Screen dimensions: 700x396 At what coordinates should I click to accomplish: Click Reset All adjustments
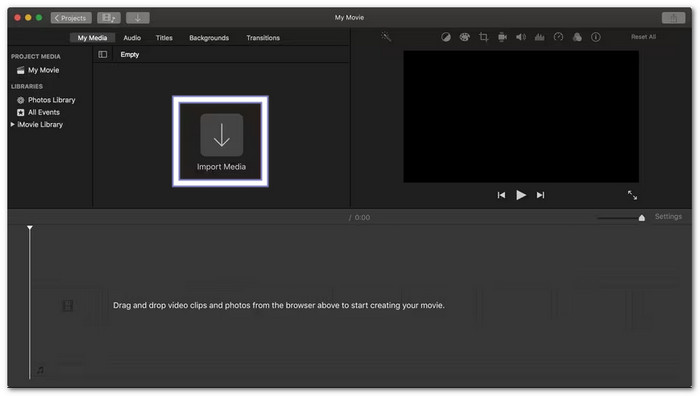[643, 37]
